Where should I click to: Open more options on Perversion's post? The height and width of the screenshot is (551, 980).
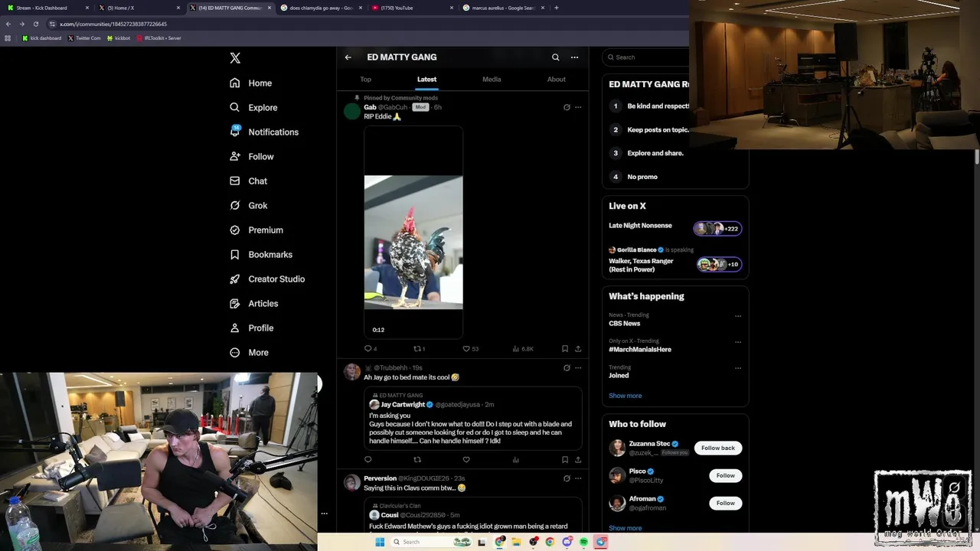coord(578,478)
